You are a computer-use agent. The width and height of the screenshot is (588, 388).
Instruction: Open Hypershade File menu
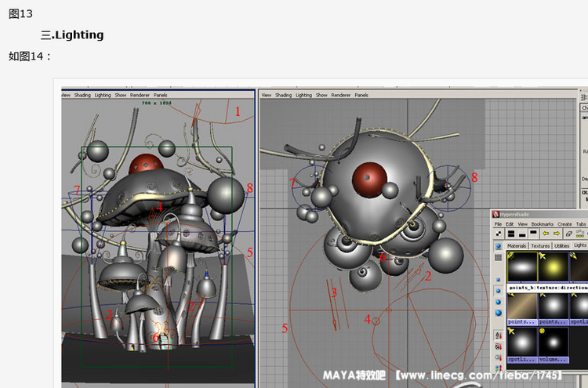coord(498,224)
